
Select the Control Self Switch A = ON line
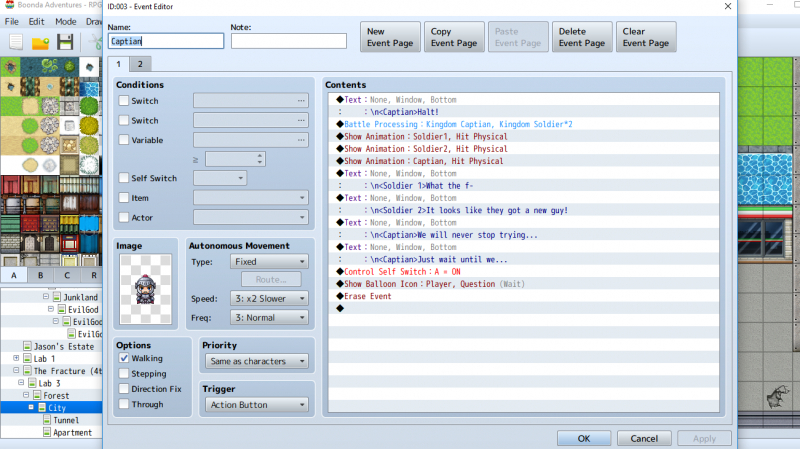[523, 271]
